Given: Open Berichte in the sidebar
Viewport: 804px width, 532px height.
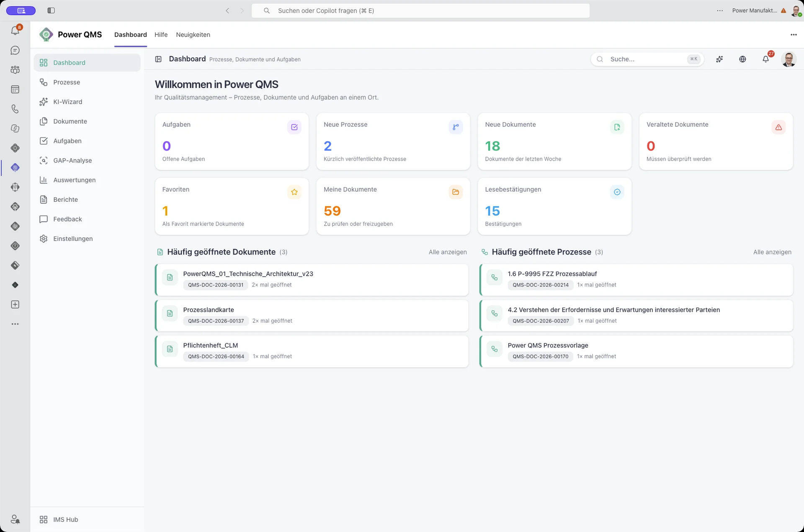Looking at the screenshot, I should click(87, 199).
